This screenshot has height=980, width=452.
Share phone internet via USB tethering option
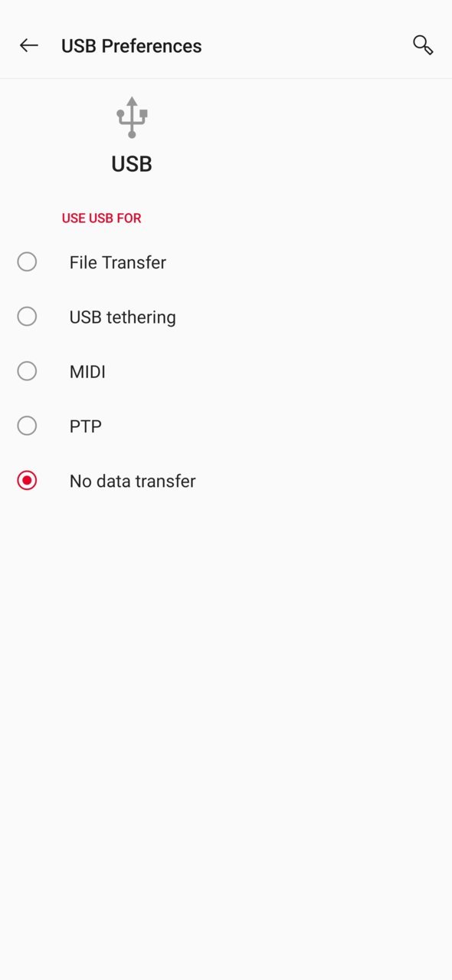click(226, 317)
